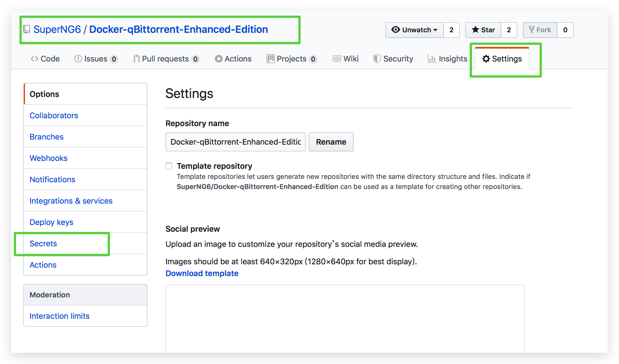Select Options in the settings sidebar
The image size is (619, 364).
click(x=85, y=94)
